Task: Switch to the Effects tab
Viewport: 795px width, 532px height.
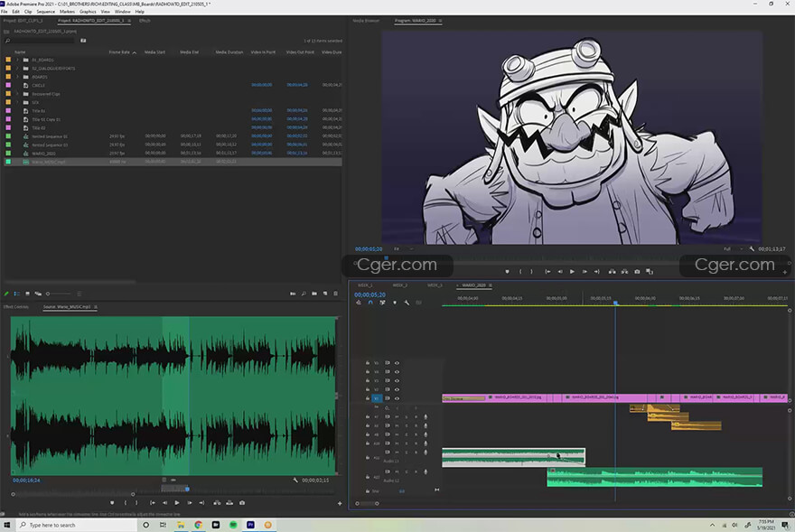Action: click(x=145, y=21)
